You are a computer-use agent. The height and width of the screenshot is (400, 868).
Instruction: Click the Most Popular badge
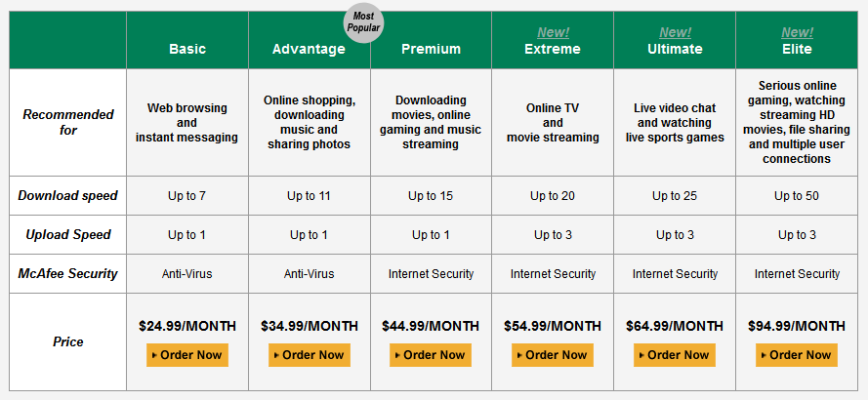(363, 21)
